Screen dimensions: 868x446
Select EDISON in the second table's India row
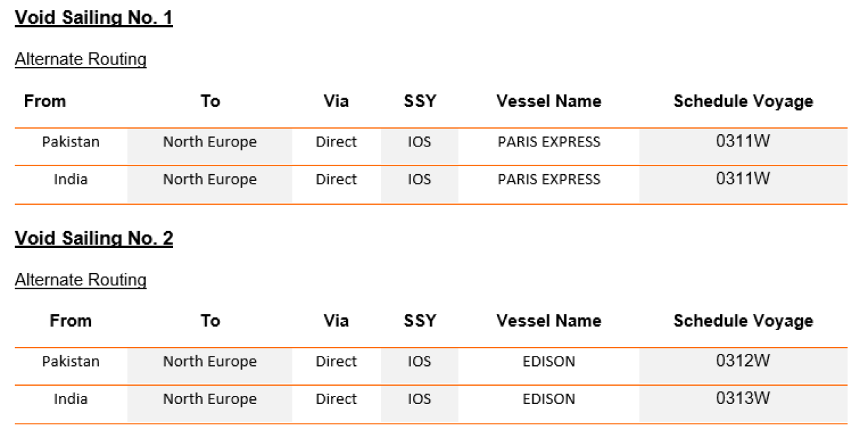tap(549, 399)
